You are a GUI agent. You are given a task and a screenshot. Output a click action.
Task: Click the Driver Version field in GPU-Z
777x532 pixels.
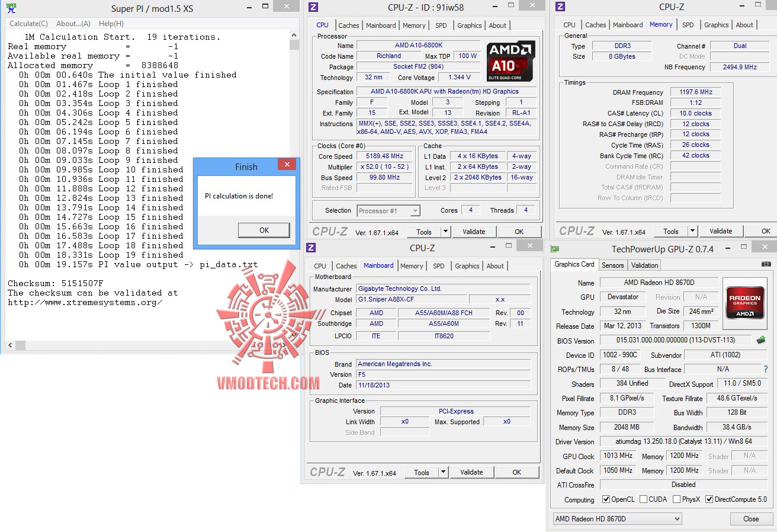684,441
